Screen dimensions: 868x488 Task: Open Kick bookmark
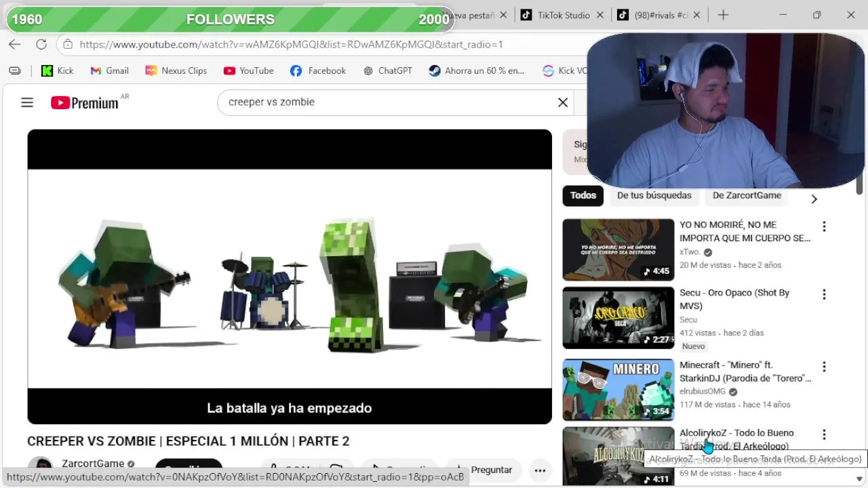[58, 70]
